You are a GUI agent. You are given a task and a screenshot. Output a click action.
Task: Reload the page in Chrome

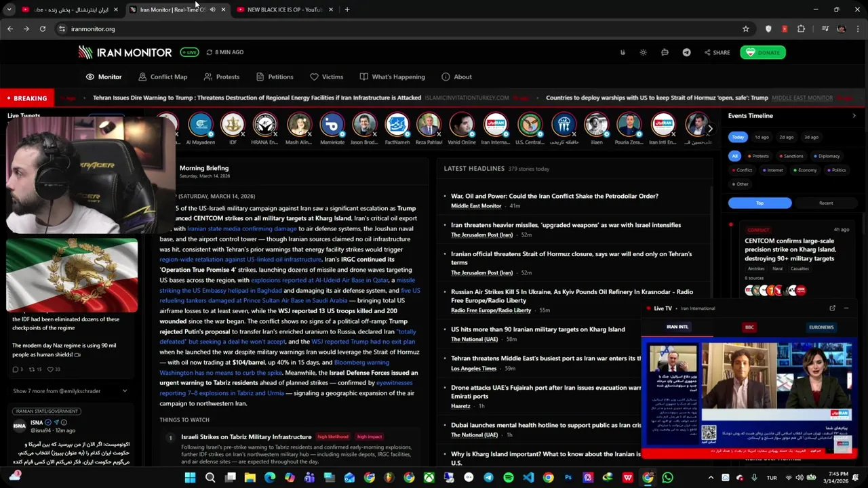(x=43, y=29)
